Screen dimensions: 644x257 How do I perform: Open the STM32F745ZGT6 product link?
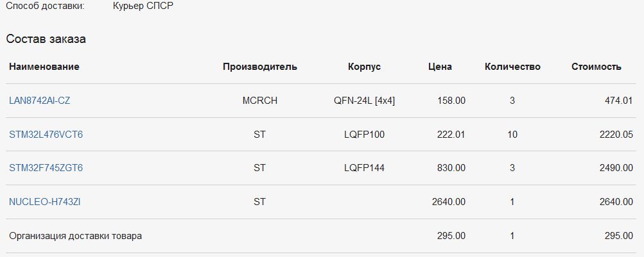click(x=46, y=168)
